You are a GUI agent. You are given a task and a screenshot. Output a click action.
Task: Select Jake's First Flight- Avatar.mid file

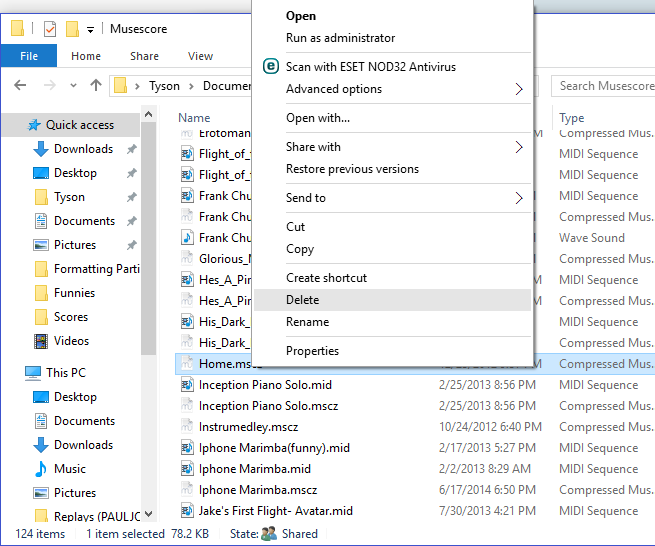[x=276, y=511]
